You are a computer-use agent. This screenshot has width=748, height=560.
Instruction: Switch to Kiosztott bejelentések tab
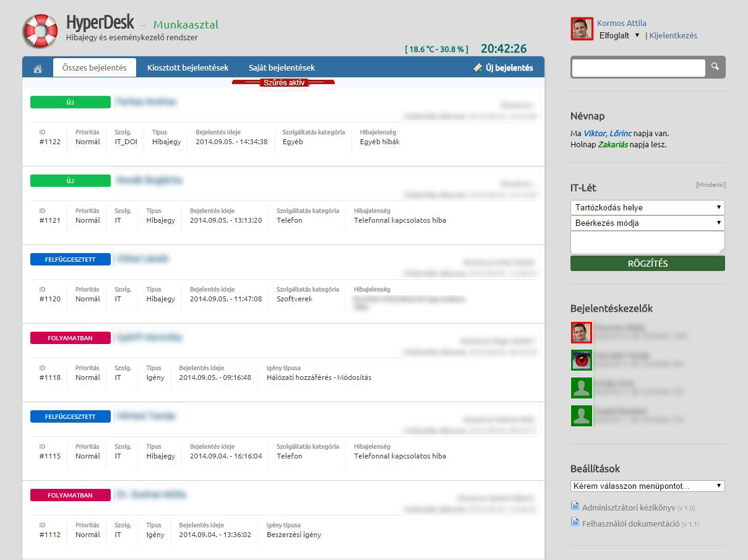pyautogui.click(x=187, y=67)
